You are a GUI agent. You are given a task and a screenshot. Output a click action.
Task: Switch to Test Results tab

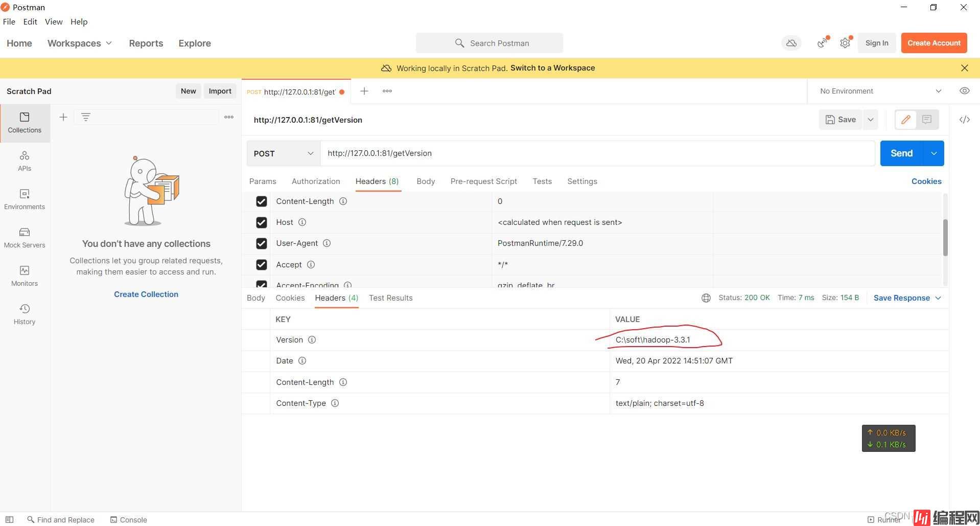(391, 298)
